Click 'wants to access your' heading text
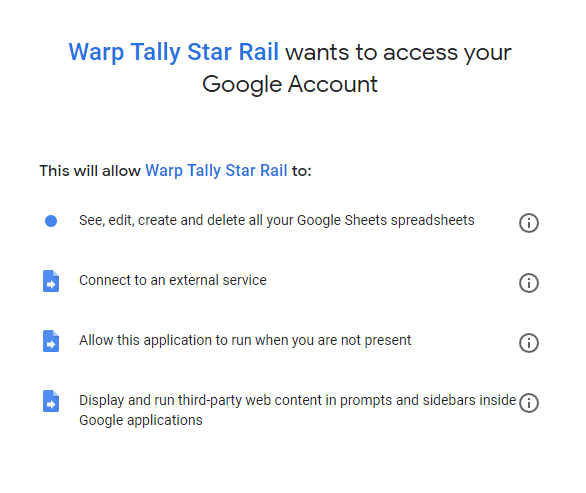Viewport: 586px width, 493px height. pyautogui.click(x=398, y=52)
